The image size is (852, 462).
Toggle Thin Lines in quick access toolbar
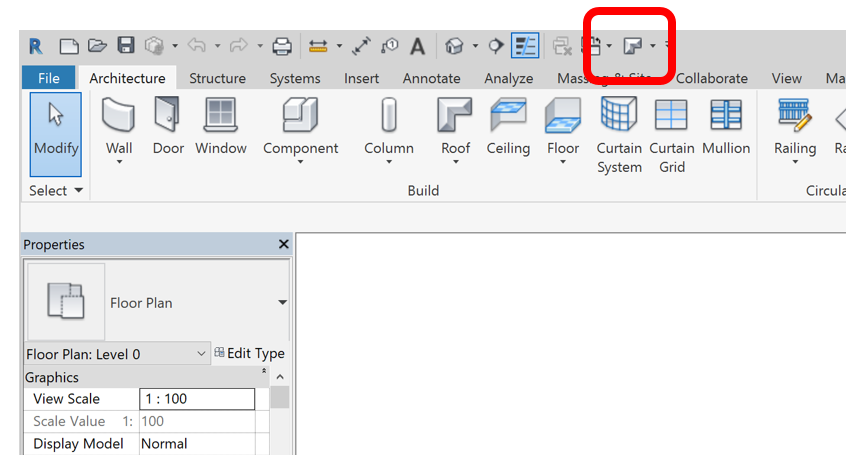tap(525, 46)
